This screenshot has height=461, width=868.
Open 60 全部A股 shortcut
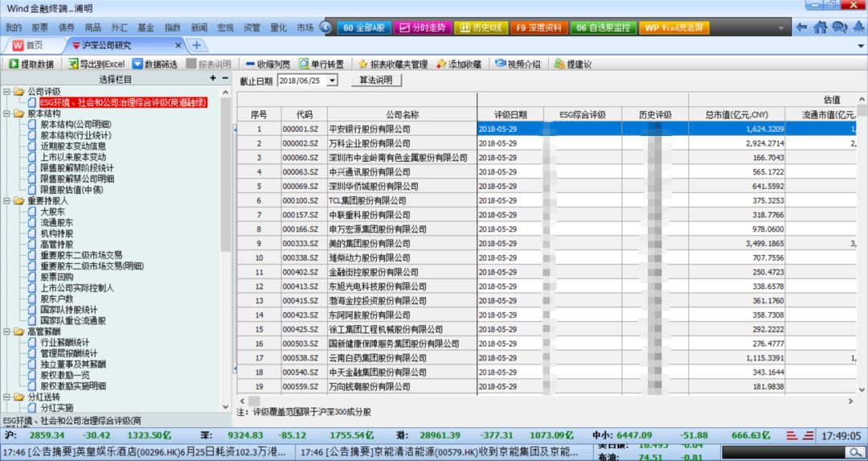pyautogui.click(x=364, y=27)
